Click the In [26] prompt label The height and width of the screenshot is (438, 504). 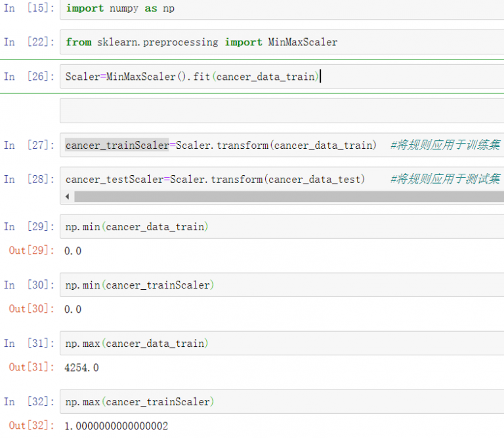29,77
